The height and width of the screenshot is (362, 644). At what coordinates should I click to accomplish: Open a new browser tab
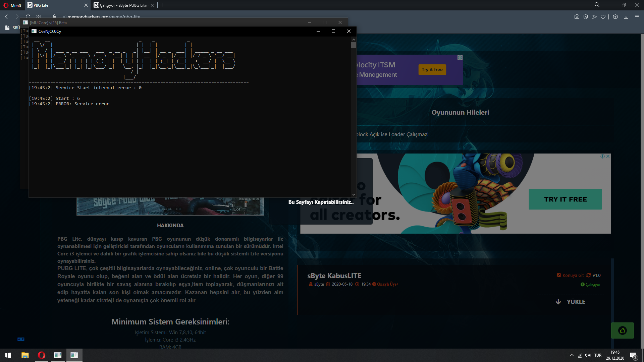[162, 5]
